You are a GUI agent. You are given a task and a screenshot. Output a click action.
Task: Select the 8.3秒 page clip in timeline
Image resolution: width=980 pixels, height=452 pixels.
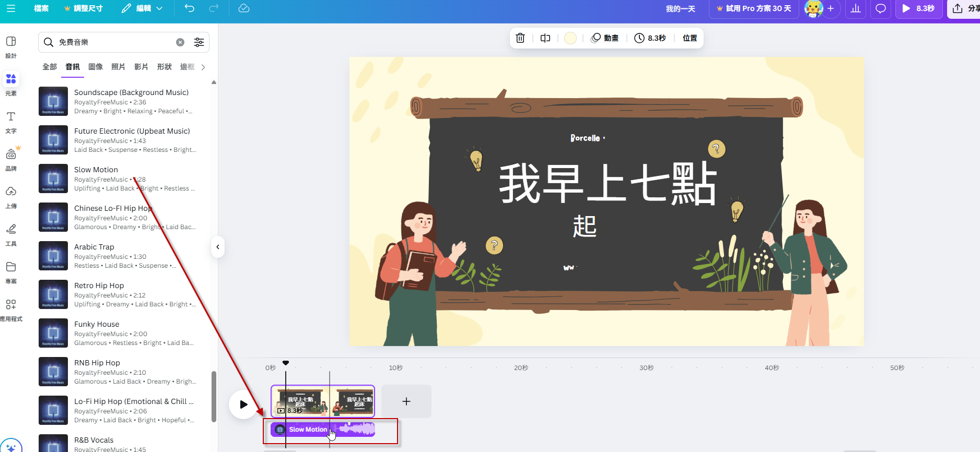coord(323,401)
